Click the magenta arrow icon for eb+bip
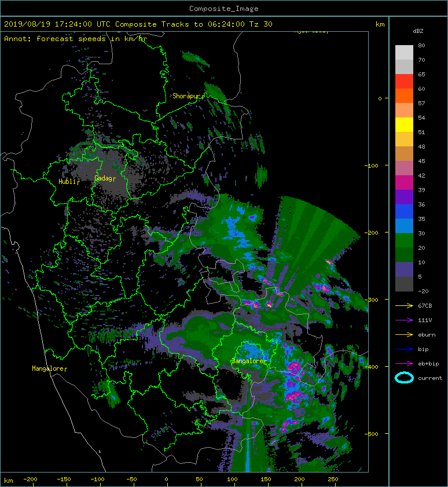The height and width of the screenshot is (487, 448). click(x=404, y=363)
